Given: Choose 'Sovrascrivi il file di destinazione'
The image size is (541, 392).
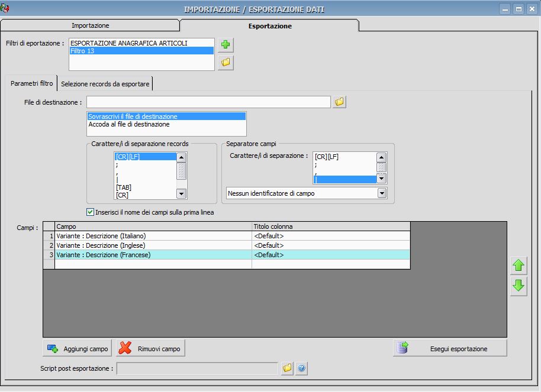Looking at the screenshot, I should 166,116.
